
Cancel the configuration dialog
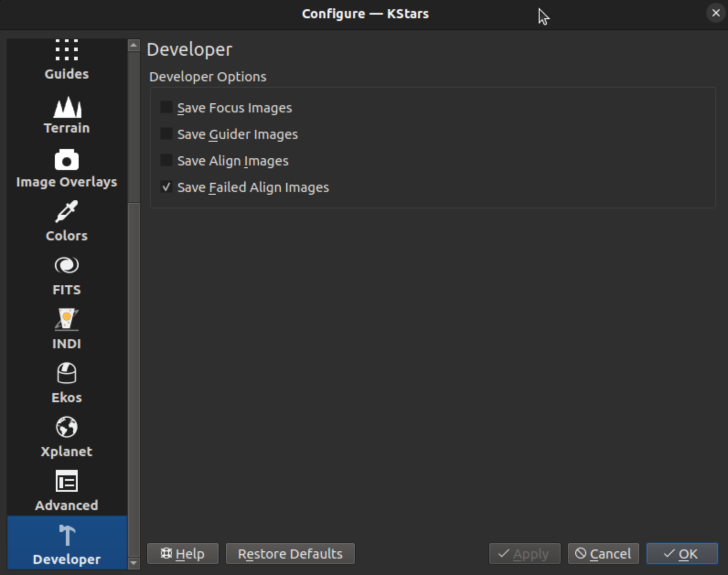point(603,554)
